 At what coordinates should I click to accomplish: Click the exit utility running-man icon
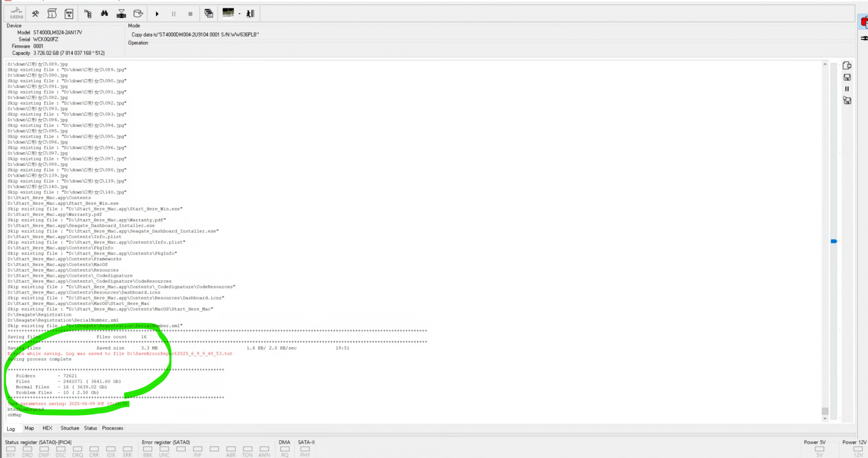[250, 14]
